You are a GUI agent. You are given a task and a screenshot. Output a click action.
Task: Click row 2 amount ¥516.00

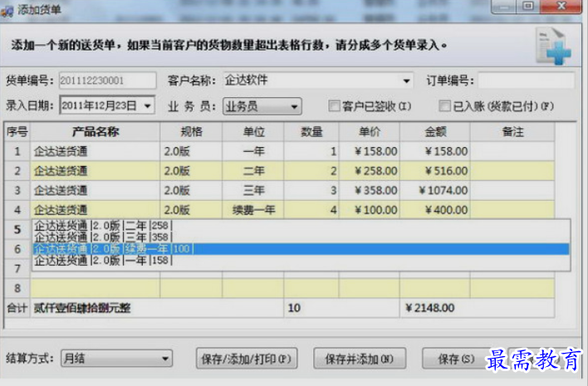446,171
